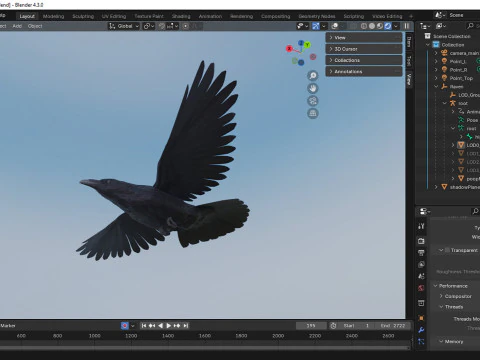Switch to rendered shading mode
Viewport: 480px width, 360px height.
point(388,26)
